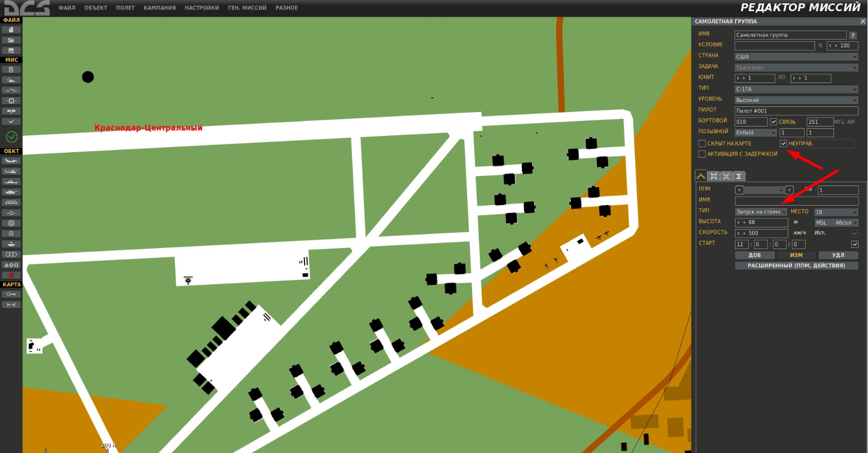The width and height of the screenshot is (868, 453).
Task: Open the ФАЙЛ menu in the top bar
Action: click(67, 8)
